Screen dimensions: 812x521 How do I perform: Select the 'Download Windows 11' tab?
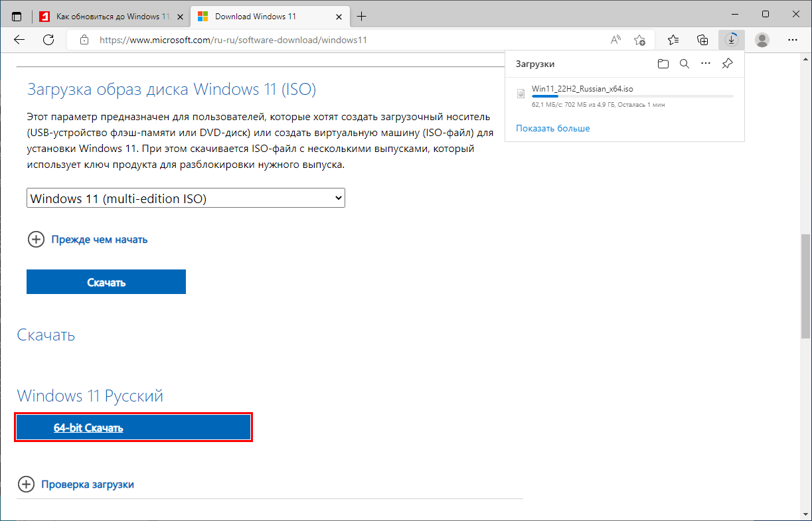click(x=270, y=16)
